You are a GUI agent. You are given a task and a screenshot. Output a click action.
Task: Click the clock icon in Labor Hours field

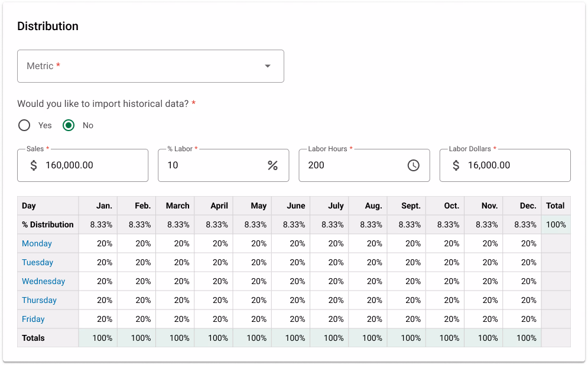click(x=413, y=165)
